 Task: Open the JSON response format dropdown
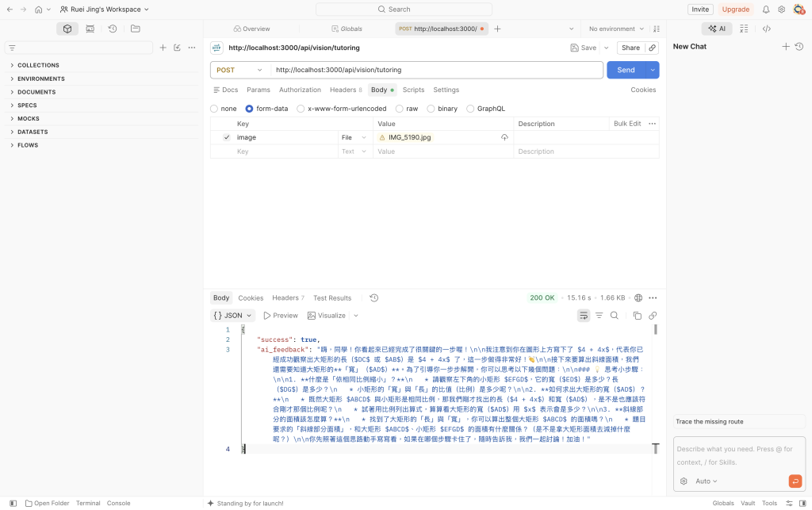(x=233, y=316)
